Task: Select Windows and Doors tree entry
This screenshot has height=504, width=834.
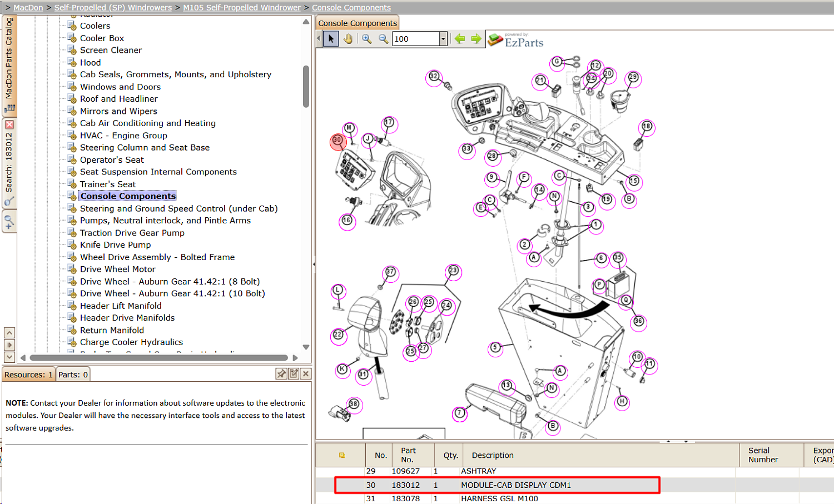Action: (x=120, y=87)
